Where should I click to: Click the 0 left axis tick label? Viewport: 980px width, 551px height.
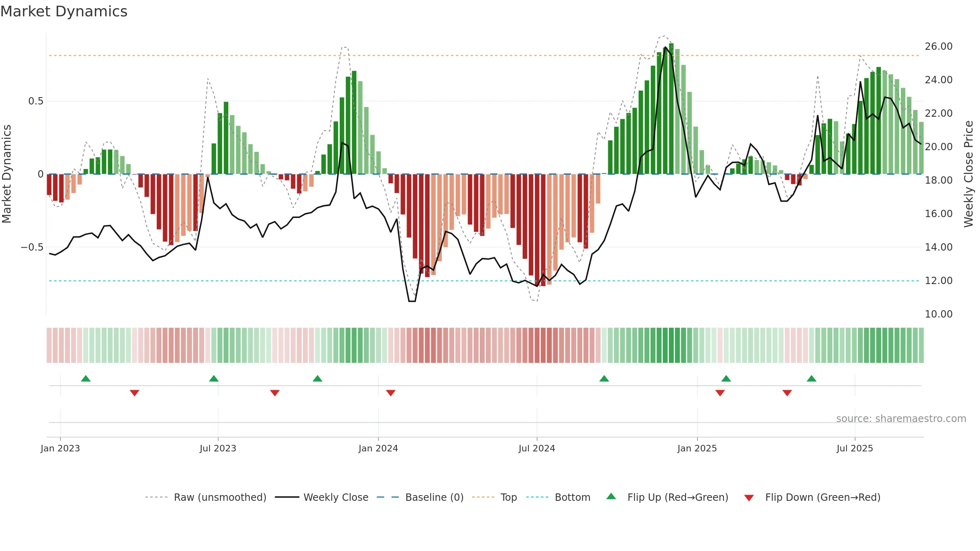(40, 174)
